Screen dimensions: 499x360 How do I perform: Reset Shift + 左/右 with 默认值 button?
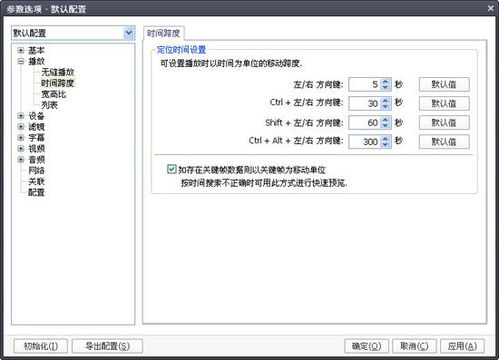pyautogui.click(x=444, y=122)
